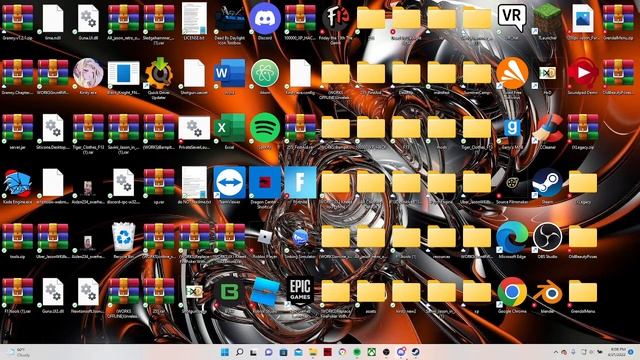
Task: Open the Avast Free Antivirus shortcut
Action: (512, 74)
